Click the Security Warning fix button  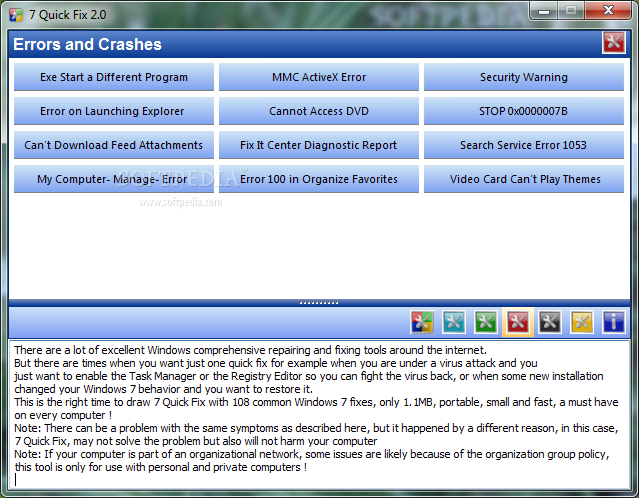(x=524, y=77)
